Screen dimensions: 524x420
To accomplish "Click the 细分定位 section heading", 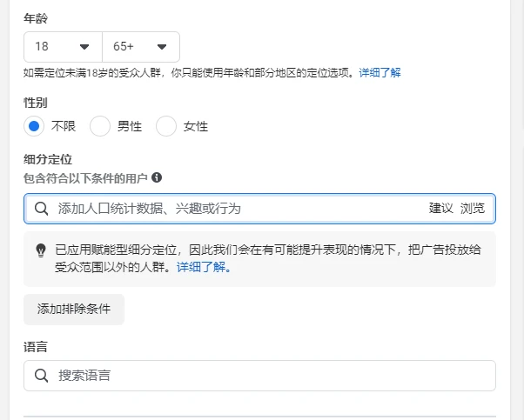I will (x=48, y=160).
